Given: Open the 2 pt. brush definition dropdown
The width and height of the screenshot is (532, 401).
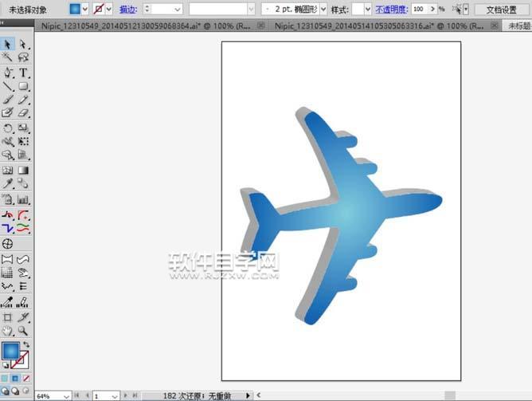Looking at the screenshot, I should [323, 9].
